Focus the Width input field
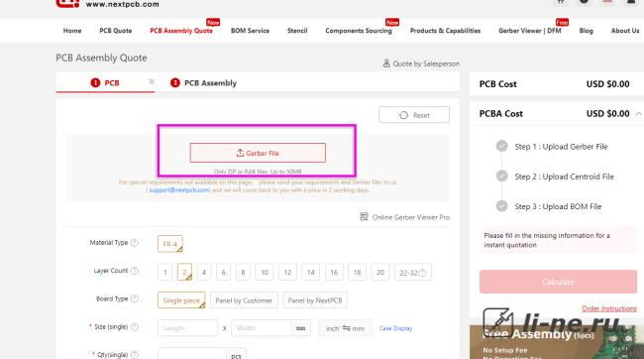 pos(262,328)
